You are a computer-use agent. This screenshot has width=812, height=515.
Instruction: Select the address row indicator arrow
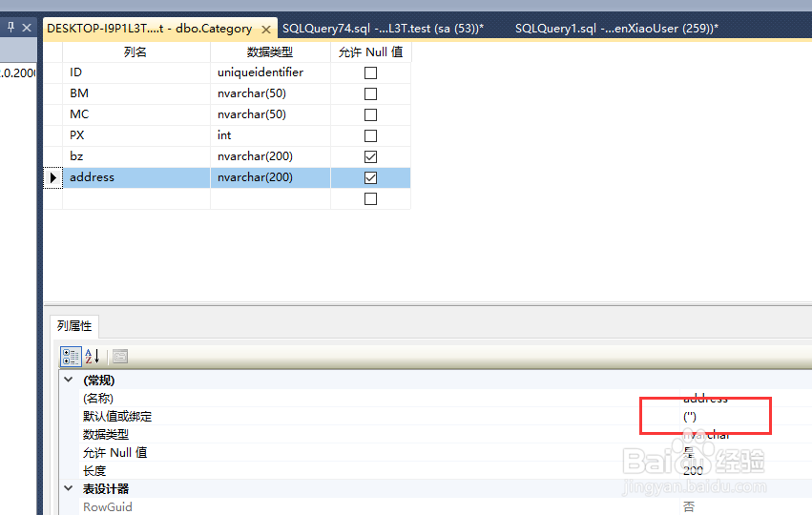52,177
